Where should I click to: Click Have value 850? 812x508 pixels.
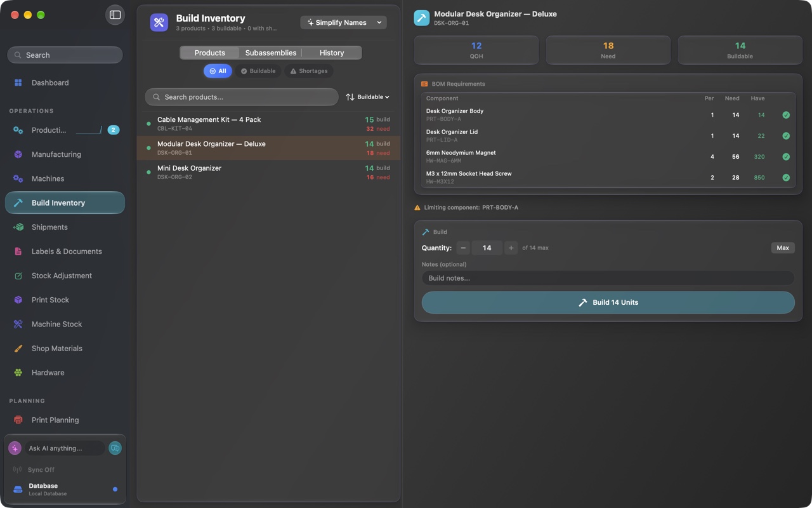(759, 178)
